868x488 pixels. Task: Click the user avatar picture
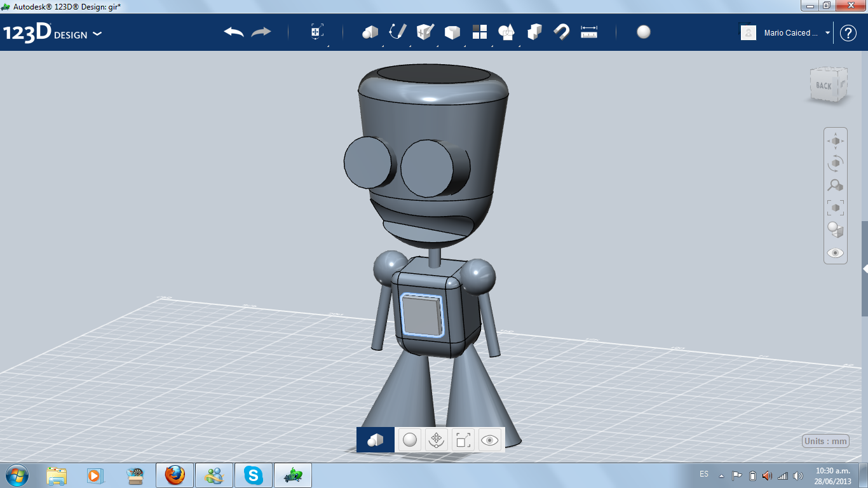pos(749,32)
